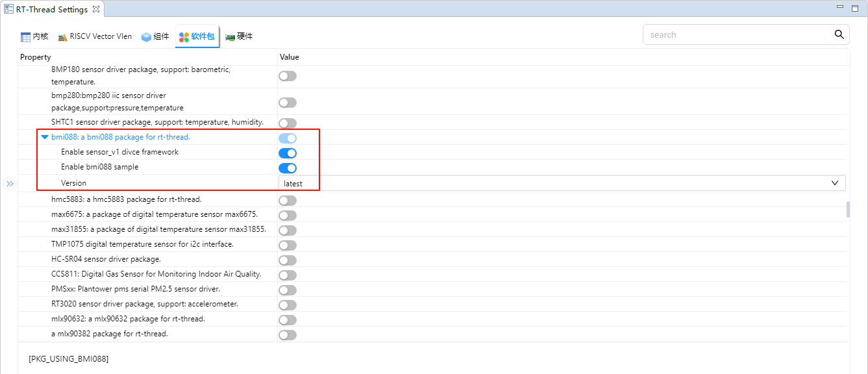Open the 硬件 tab

[245, 36]
